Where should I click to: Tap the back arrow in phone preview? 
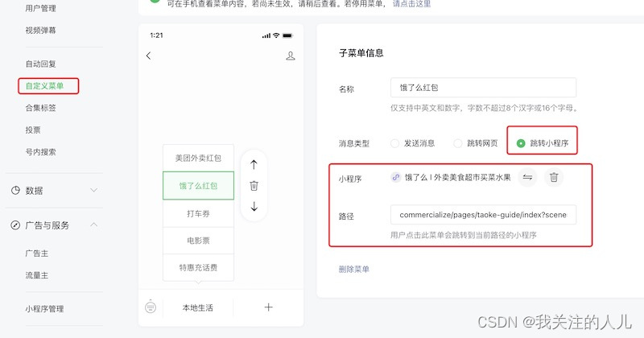point(149,56)
